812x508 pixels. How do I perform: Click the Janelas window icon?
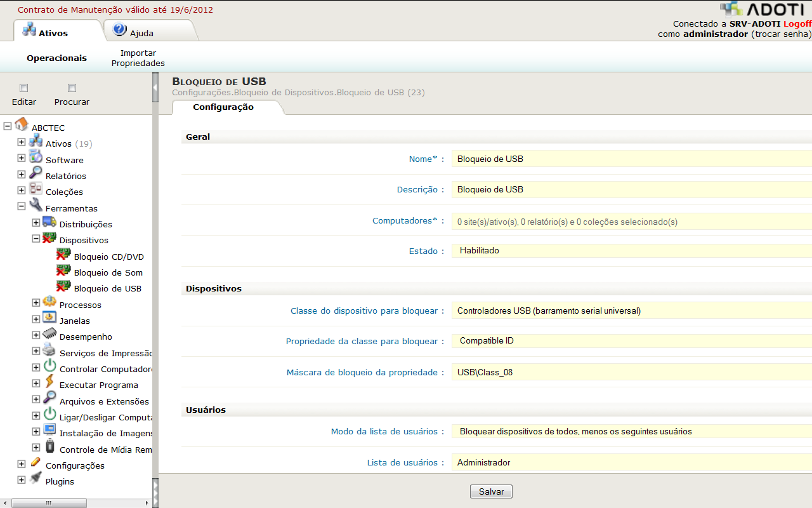pos(49,318)
